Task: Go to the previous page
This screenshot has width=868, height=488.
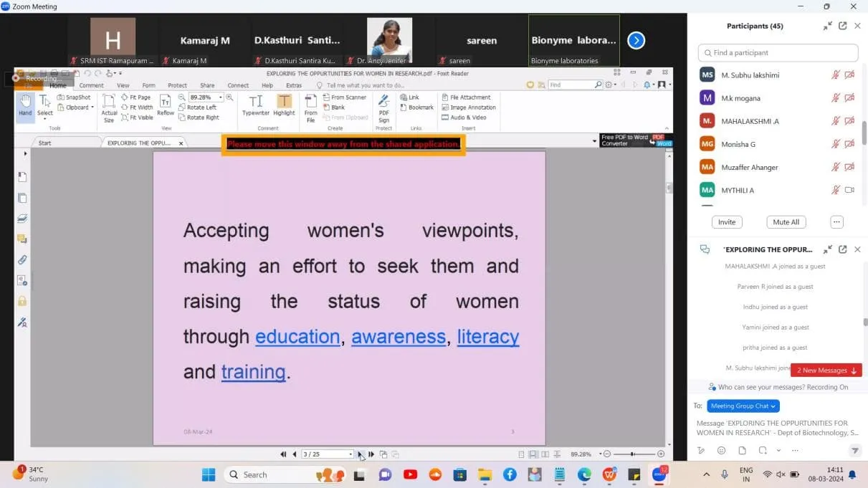Action: coord(294,454)
